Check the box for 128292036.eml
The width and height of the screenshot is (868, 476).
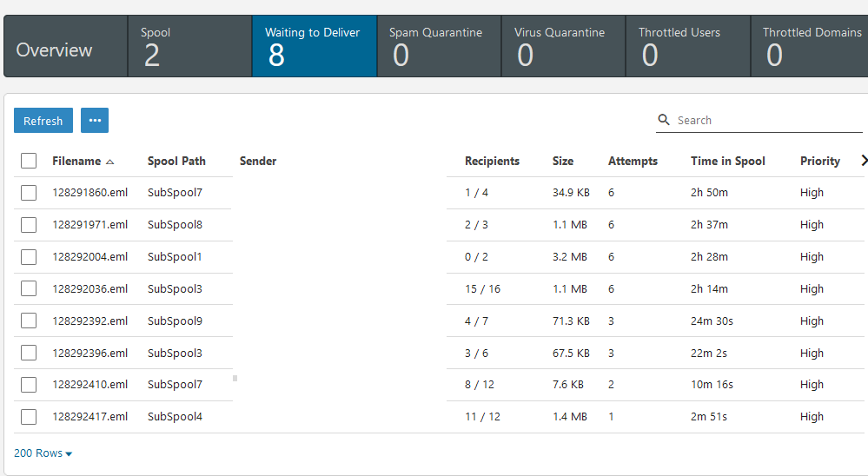pyautogui.click(x=29, y=289)
